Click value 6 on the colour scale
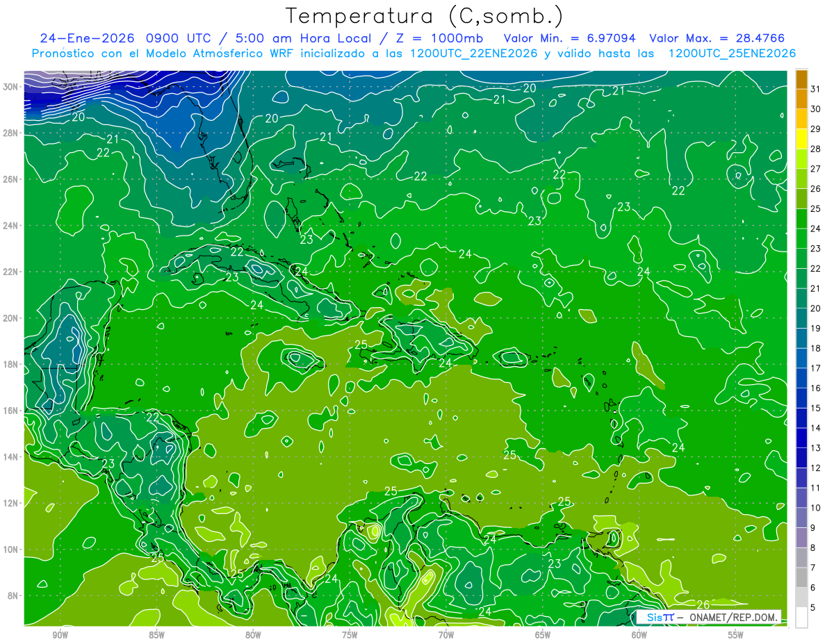 tap(813, 588)
